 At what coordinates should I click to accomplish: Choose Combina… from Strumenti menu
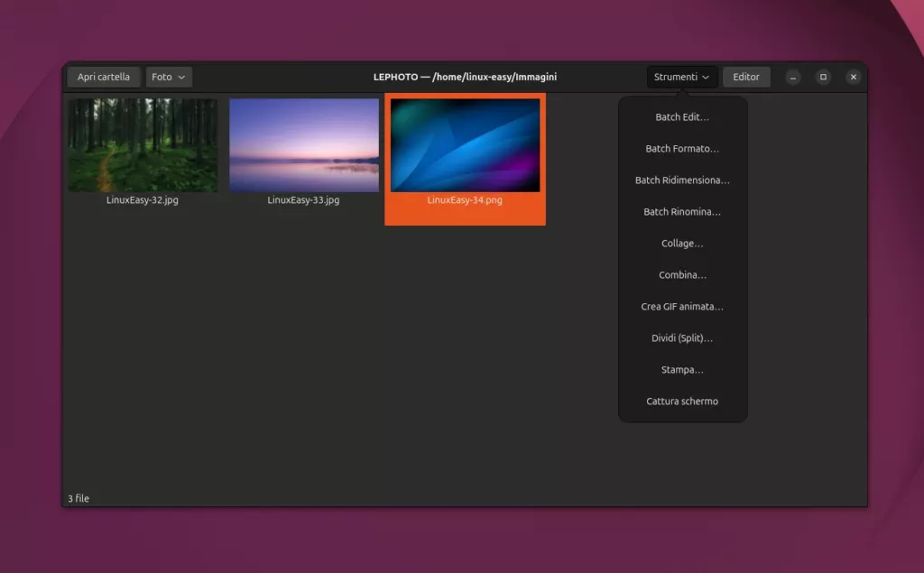tap(682, 274)
